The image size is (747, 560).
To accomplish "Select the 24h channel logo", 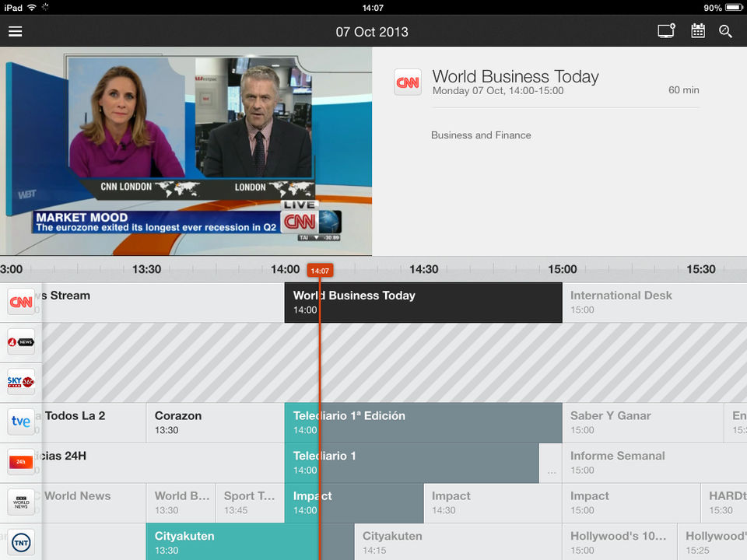I will [x=21, y=462].
